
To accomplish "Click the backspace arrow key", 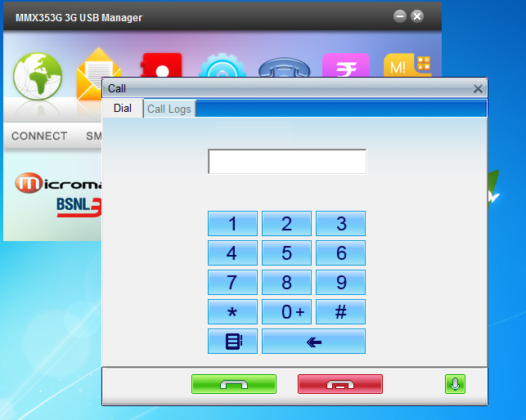I will 313,342.
